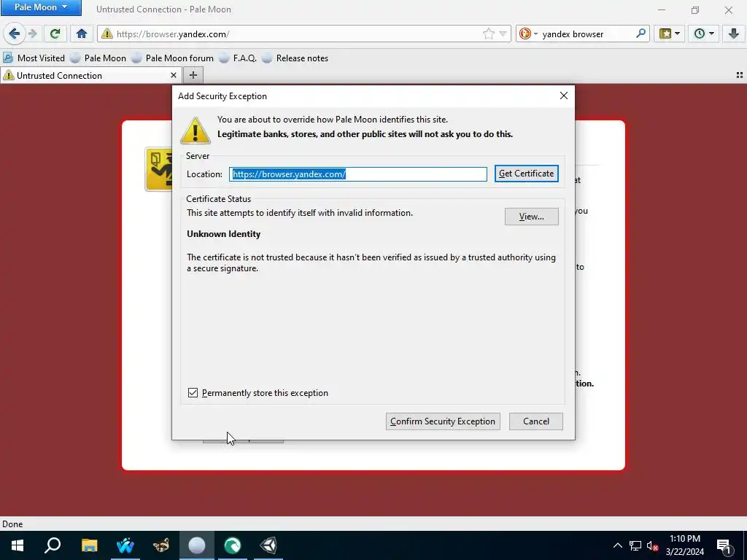
Task: Open the History clock toolbar button
Action: [703, 34]
